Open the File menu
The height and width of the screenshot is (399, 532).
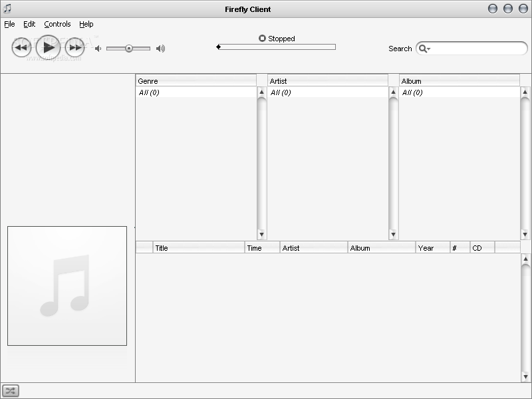click(9, 24)
